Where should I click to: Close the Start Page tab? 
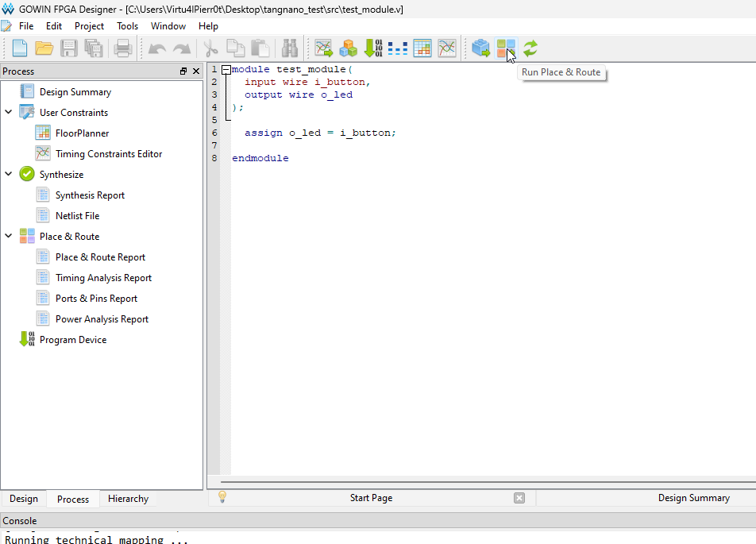[x=519, y=498]
